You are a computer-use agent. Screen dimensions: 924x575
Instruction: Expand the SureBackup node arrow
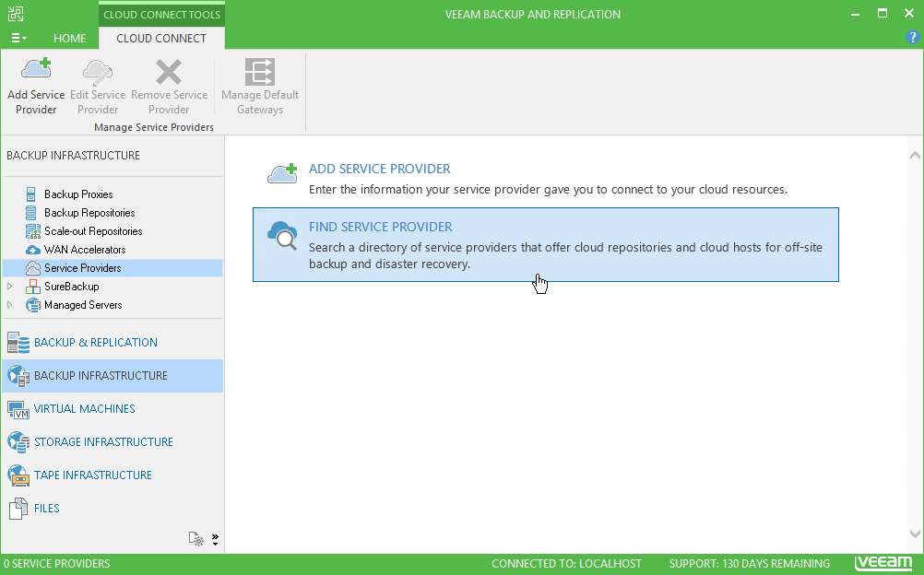pyautogui.click(x=10, y=287)
